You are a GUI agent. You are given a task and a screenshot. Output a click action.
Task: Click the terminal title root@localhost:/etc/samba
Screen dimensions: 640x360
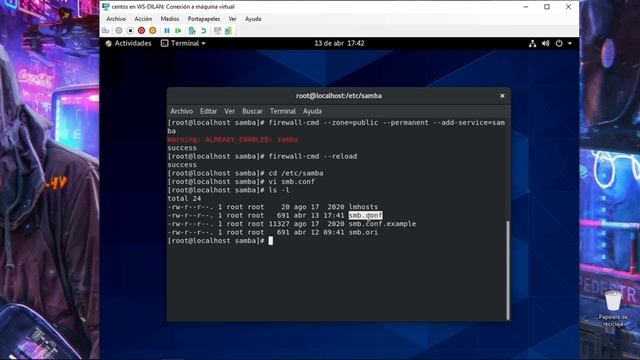339,96
